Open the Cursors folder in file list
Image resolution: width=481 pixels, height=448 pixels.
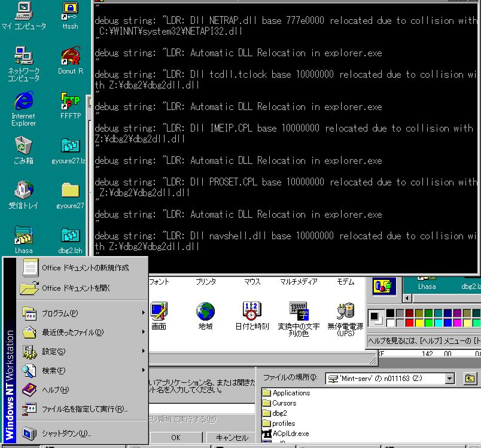(x=280, y=403)
